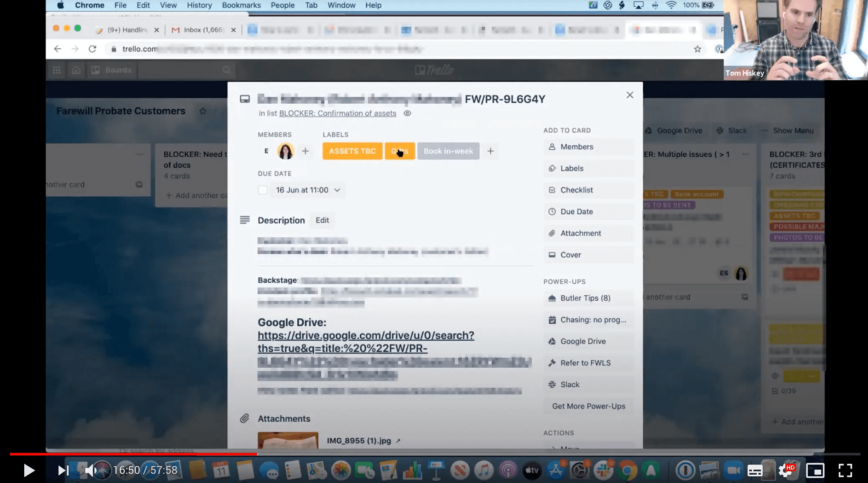The image size is (868, 483).
Task: Open the Due Date sidebar button
Action: point(589,212)
